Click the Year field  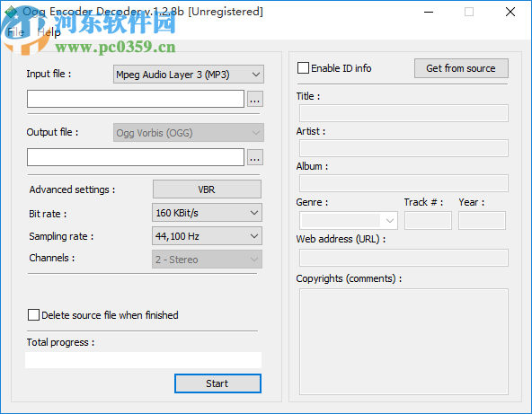point(482,220)
